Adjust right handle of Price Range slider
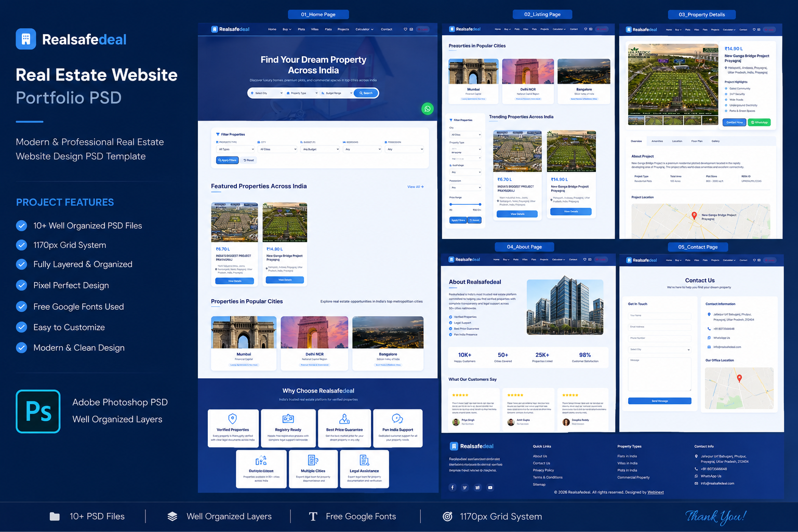The width and height of the screenshot is (798, 532). pos(480,204)
